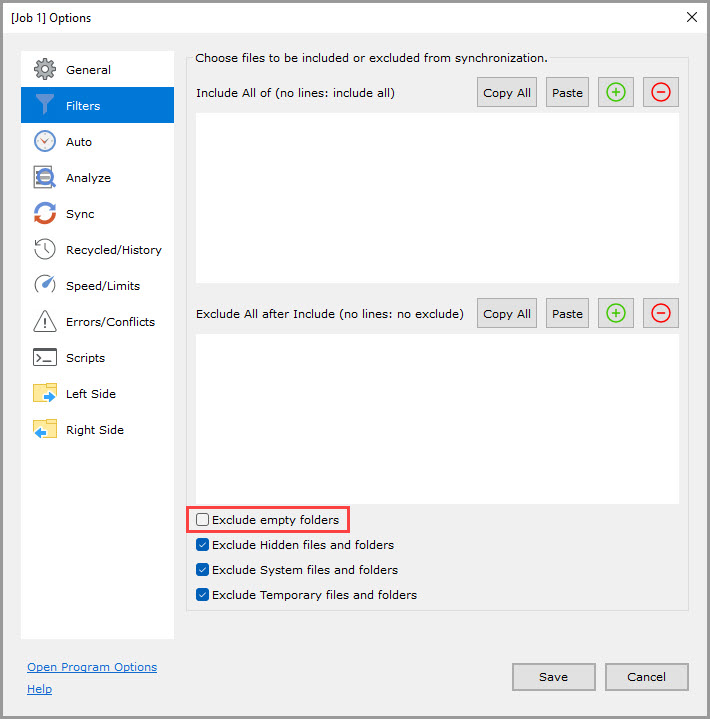Add an entry with Exclude list plus icon
Screen dimensions: 710x719
(616, 313)
